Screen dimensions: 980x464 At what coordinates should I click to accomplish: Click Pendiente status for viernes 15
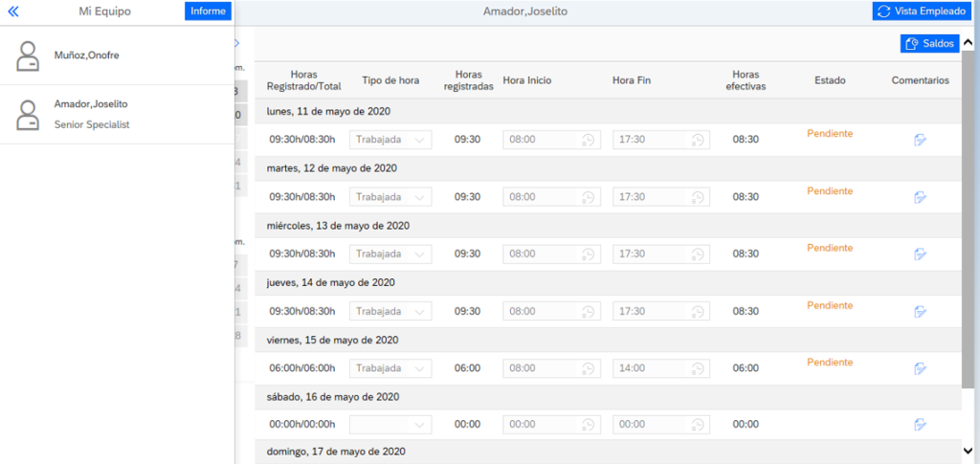click(830, 363)
